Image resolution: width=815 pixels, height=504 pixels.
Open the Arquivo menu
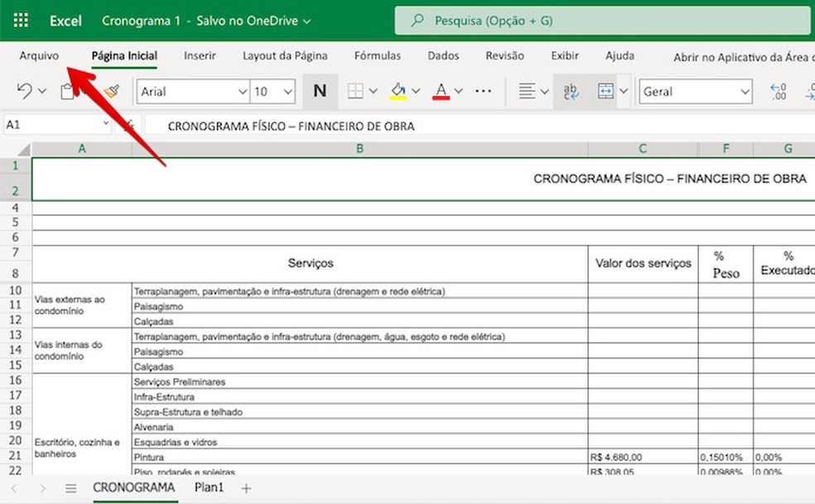(x=39, y=55)
